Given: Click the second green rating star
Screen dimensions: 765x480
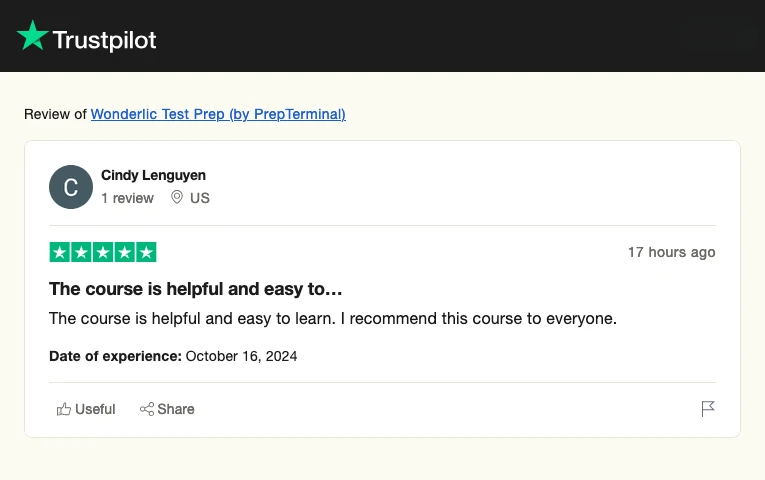Looking at the screenshot, I should click(81, 252).
